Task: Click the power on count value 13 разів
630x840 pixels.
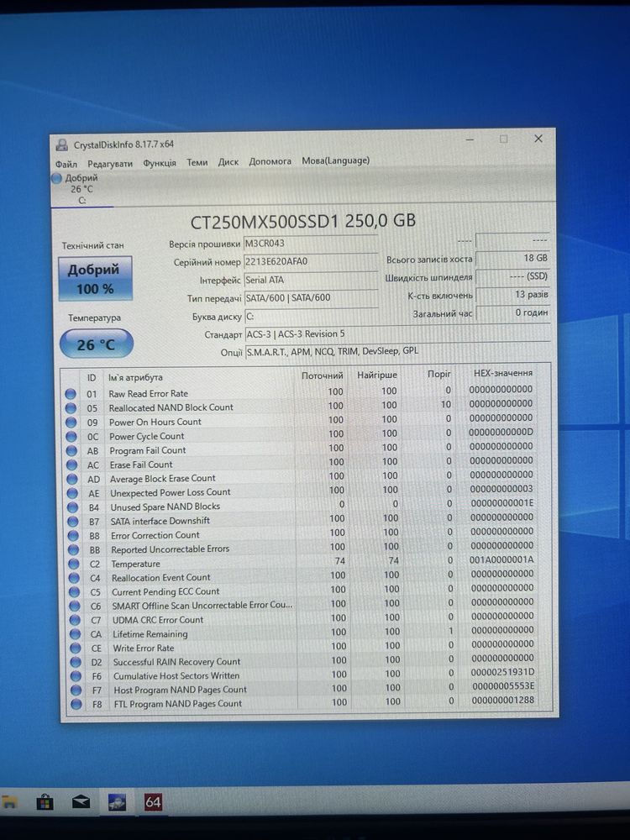Action: tap(512, 295)
